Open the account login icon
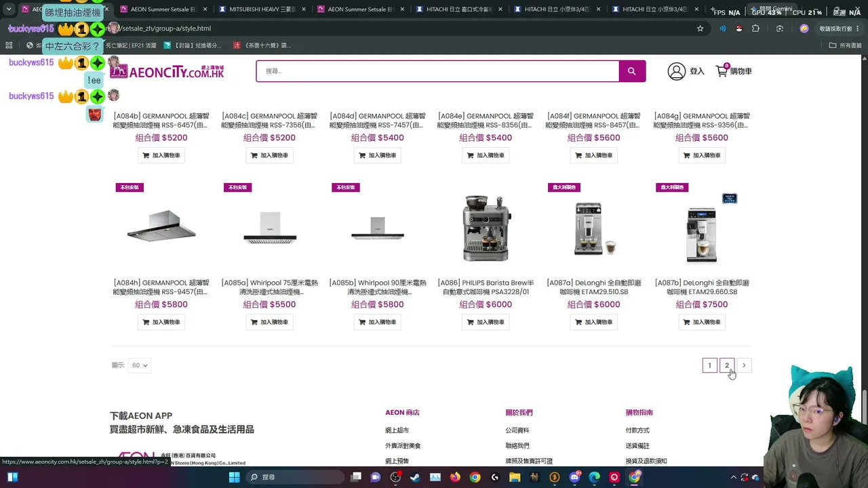The image size is (868, 488). pyautogui.click(x=676, y=71)
